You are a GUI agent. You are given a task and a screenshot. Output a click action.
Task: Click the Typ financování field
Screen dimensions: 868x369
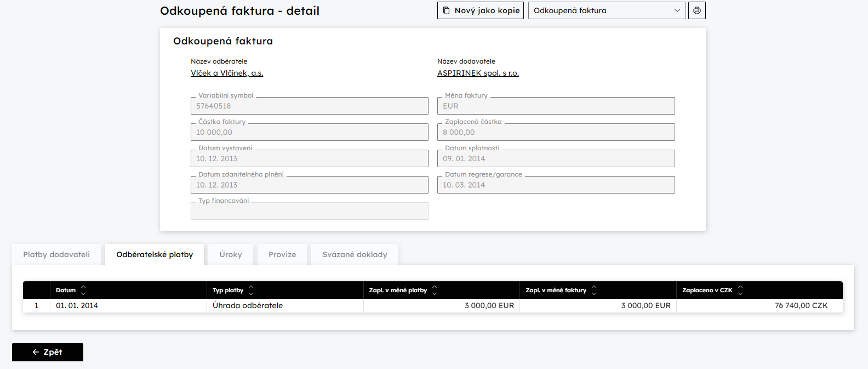click(x=310, y=211)
